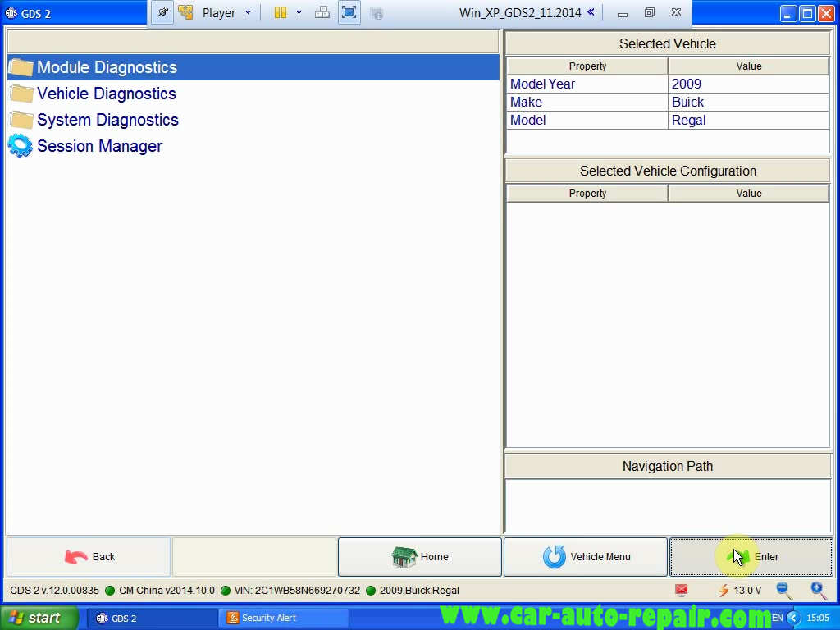Click the Property header in Selected Vehicle table
Viewport: 840px width, 630px height.
coord(587,66)
